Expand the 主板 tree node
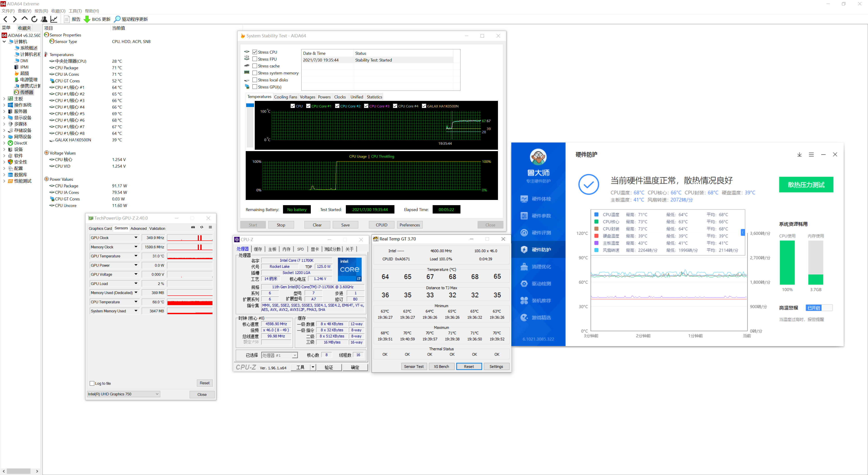Screen dimensions: 868x475 4,99
